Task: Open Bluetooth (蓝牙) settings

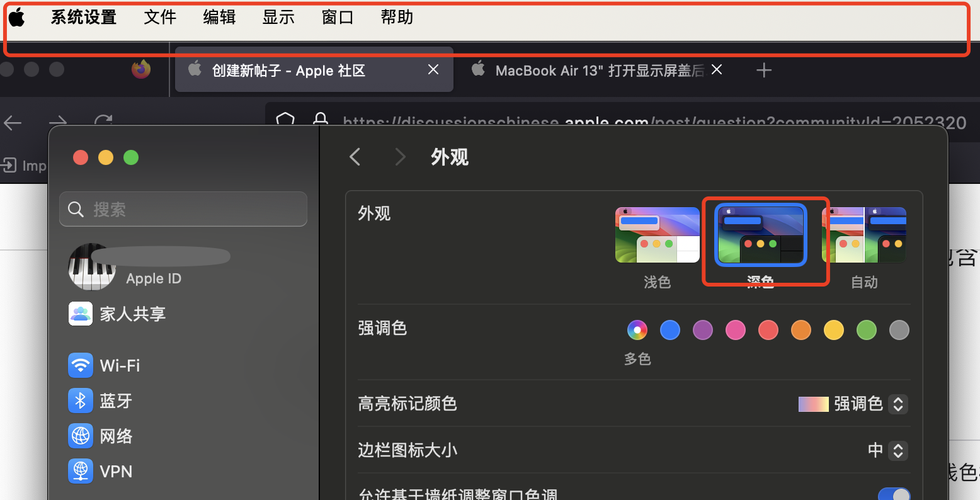Action: (x=115, y=401)
